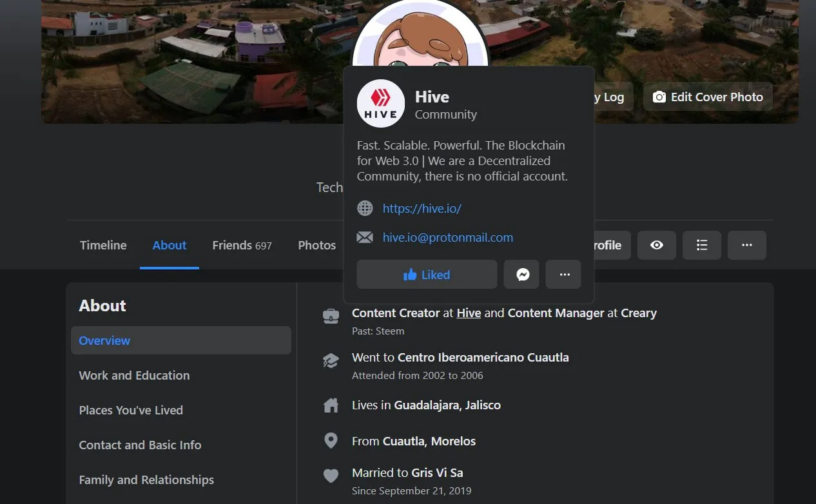This screenshot has width=816, height=504.
Task: Click the Edit Profile button
Action: (611, 245)
